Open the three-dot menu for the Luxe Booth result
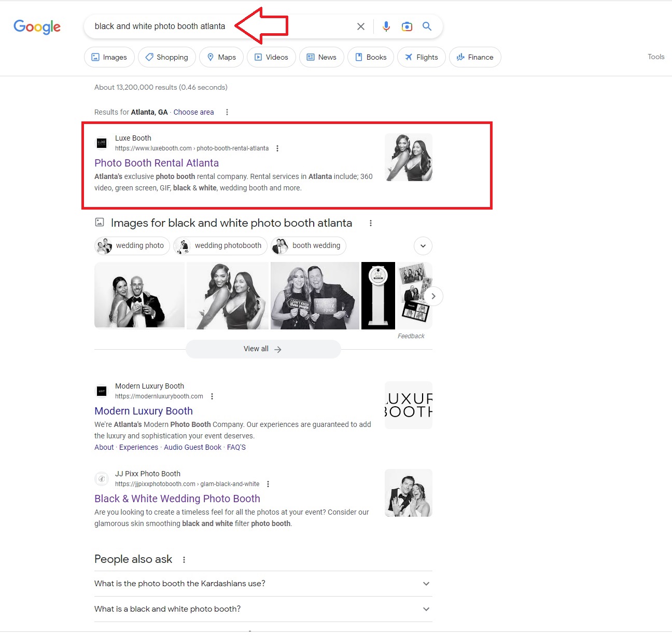672x635 pixels. tap(277, 148)
